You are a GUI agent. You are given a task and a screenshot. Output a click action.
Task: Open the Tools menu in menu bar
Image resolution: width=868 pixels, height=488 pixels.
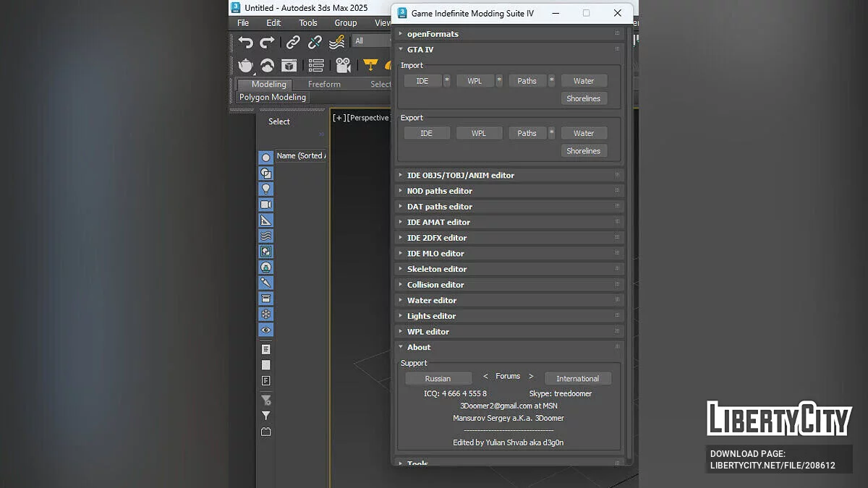308,23
